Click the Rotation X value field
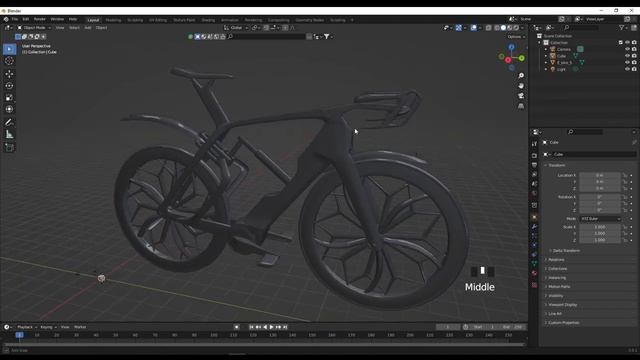Screen dimensions: 640x360 pyautogui.click(x=600, y=197)
